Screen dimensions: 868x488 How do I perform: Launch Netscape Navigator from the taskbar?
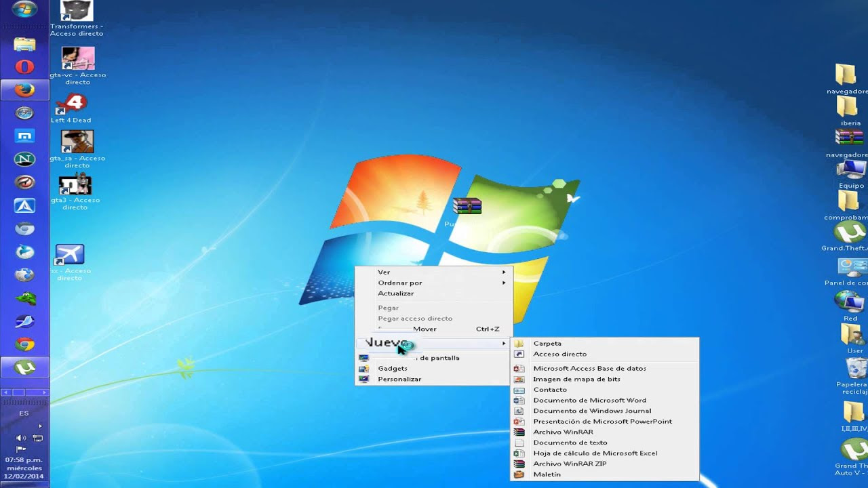click(x=24, y=159)
